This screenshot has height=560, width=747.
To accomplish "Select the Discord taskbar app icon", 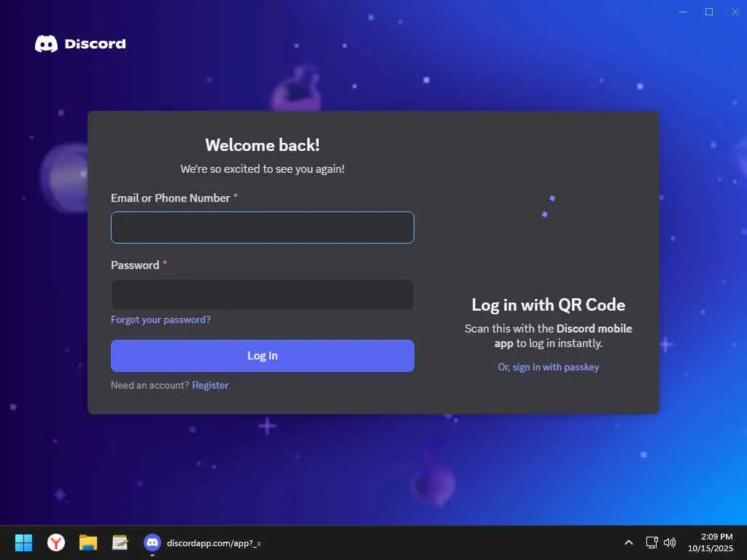I will click(x=152, y=542).
